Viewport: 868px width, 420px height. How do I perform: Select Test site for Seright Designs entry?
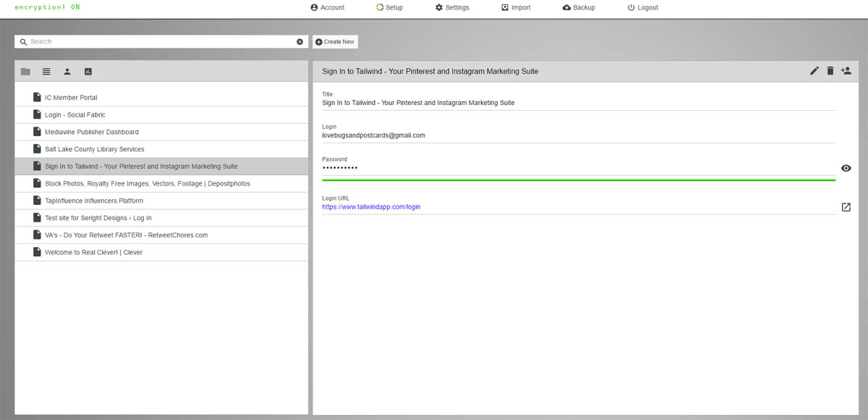161,218
